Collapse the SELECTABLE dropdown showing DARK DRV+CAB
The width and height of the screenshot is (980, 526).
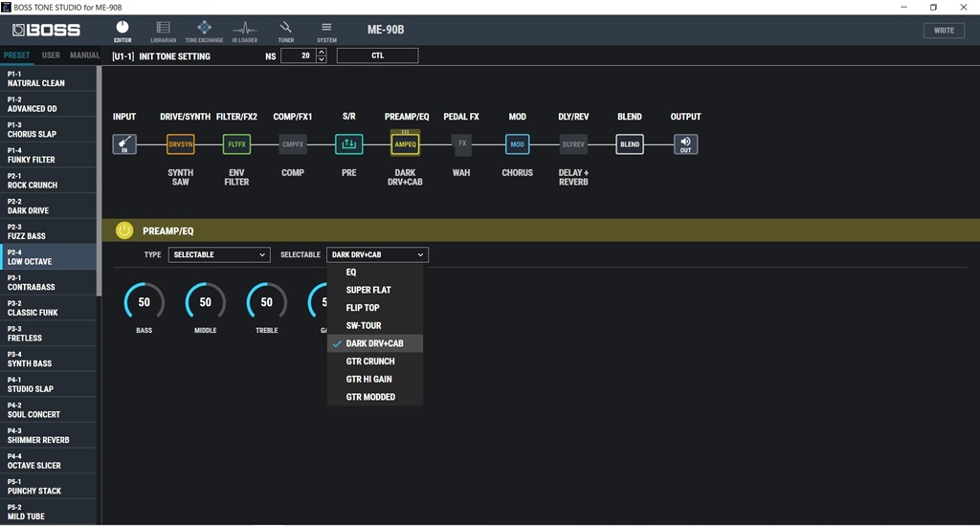pyautogui.click(x=377, y=255)
